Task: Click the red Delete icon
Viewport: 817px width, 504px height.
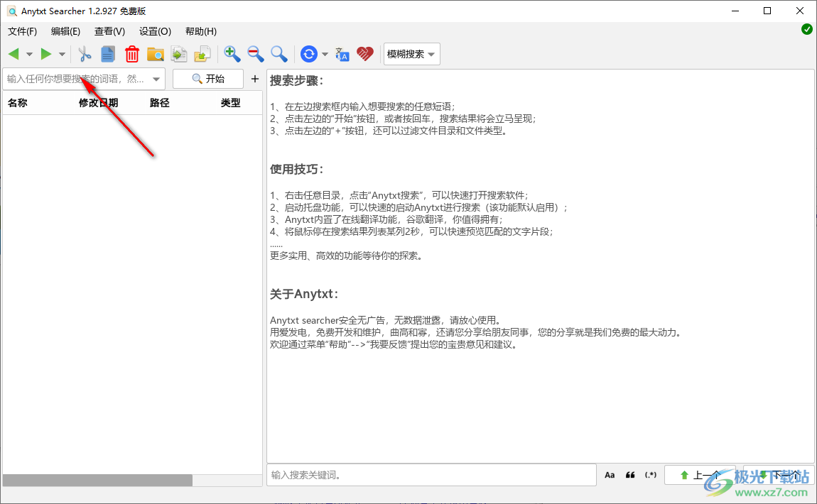Action: click(x=131, y=54)
